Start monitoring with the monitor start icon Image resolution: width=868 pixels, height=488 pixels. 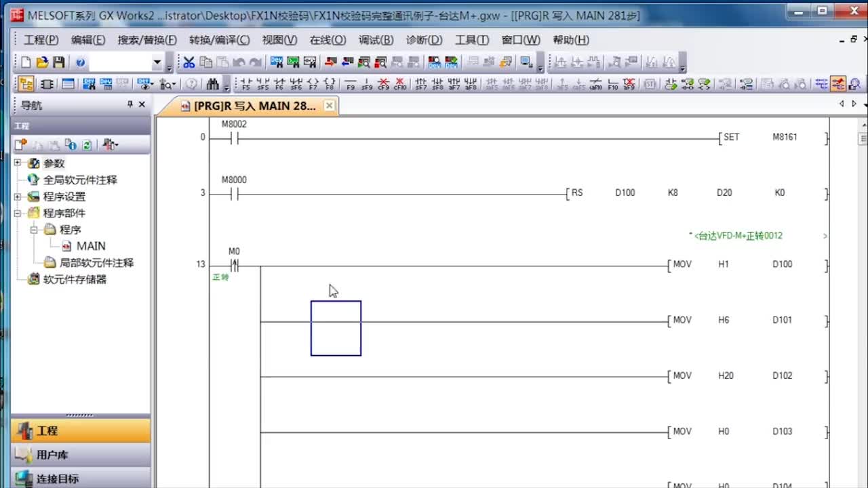[x=364, y=62]
